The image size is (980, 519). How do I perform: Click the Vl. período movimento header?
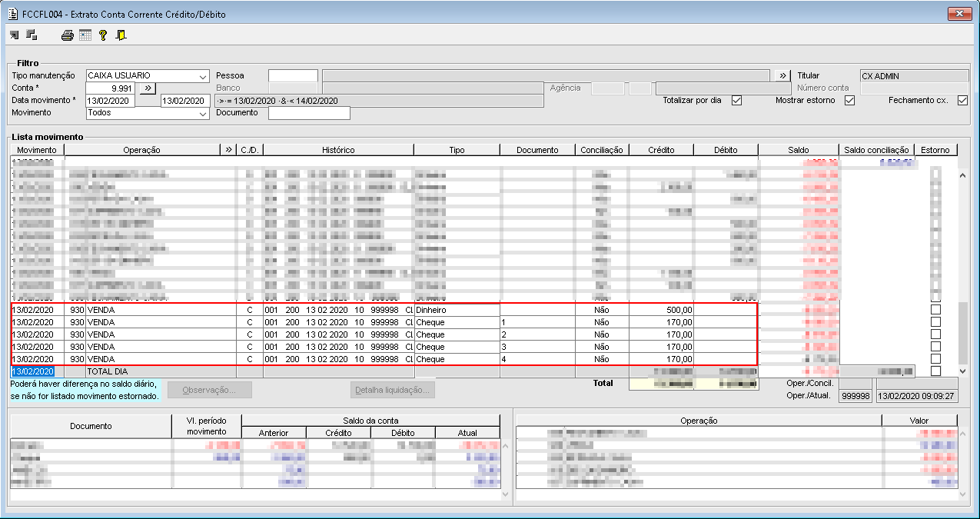[206, 426]
